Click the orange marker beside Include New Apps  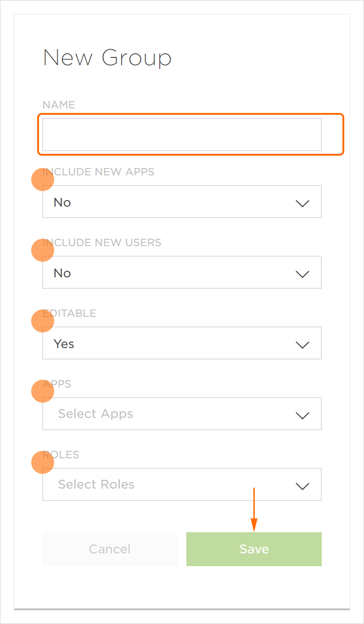43,180
